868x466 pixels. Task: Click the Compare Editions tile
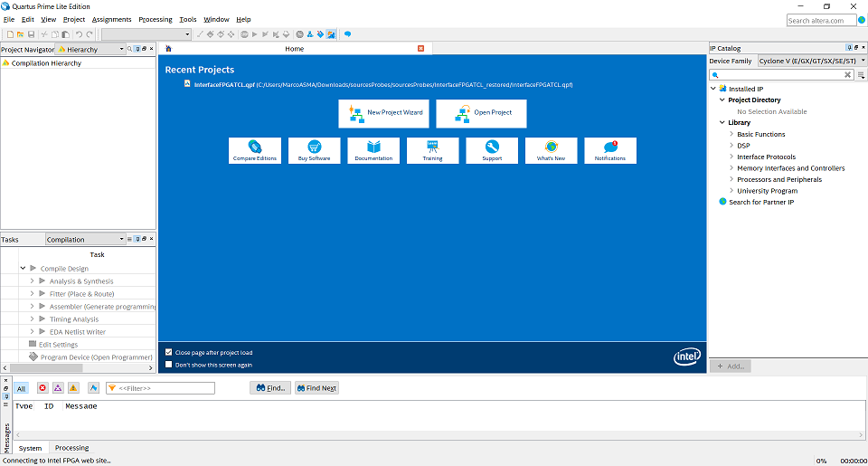click(255, 150)
